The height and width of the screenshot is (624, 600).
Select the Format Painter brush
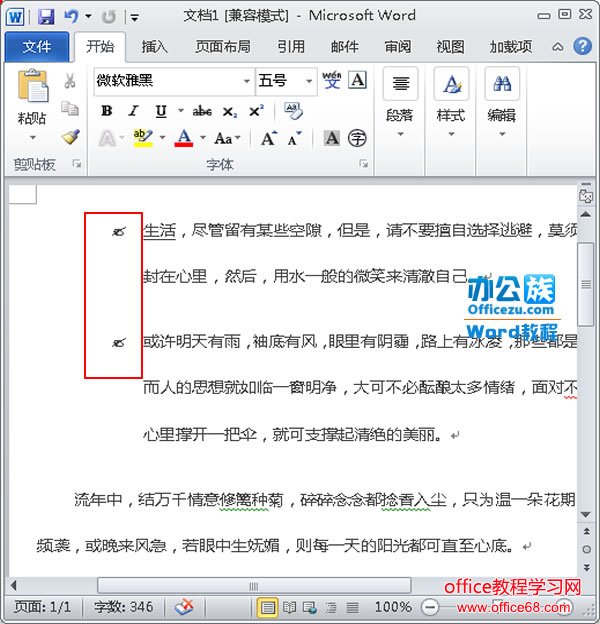pos(70,137)
